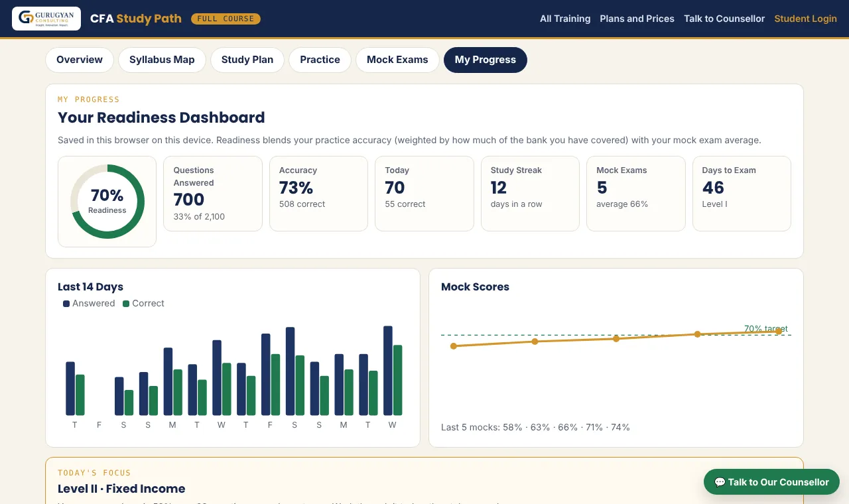Image resolution: width=849 pixels, height=504 pixels.
Task: Select the Mock Exams tab
Action: coord(397,60)
